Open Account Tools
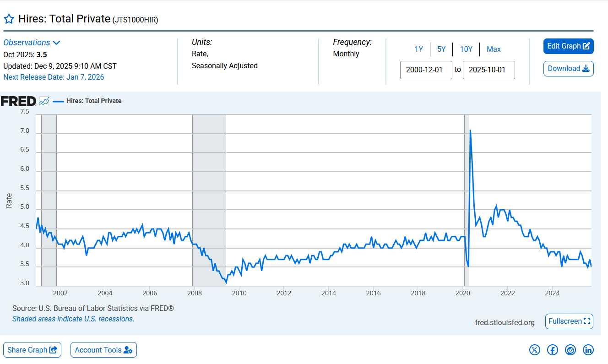608x364 pixels. [103, 350]
